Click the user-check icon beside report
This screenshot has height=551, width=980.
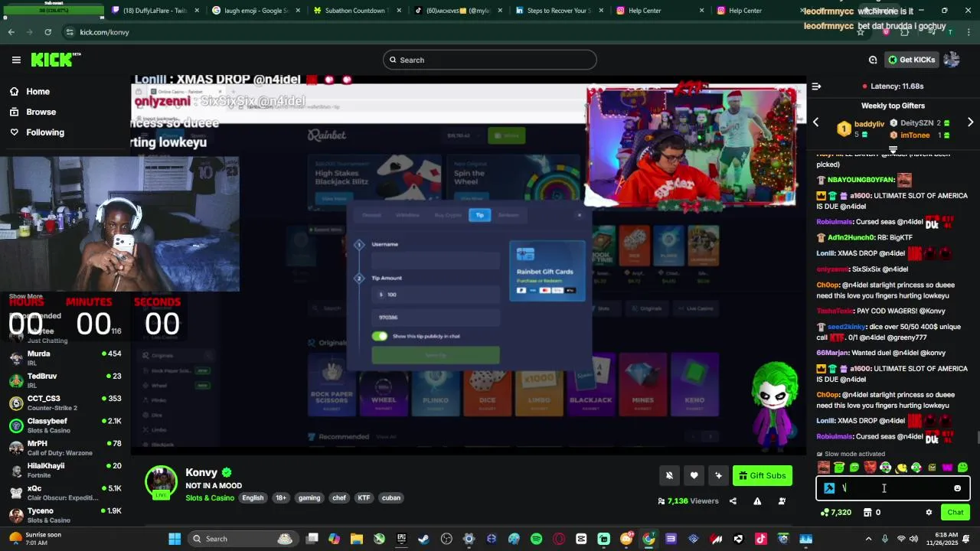pos(782,501)
